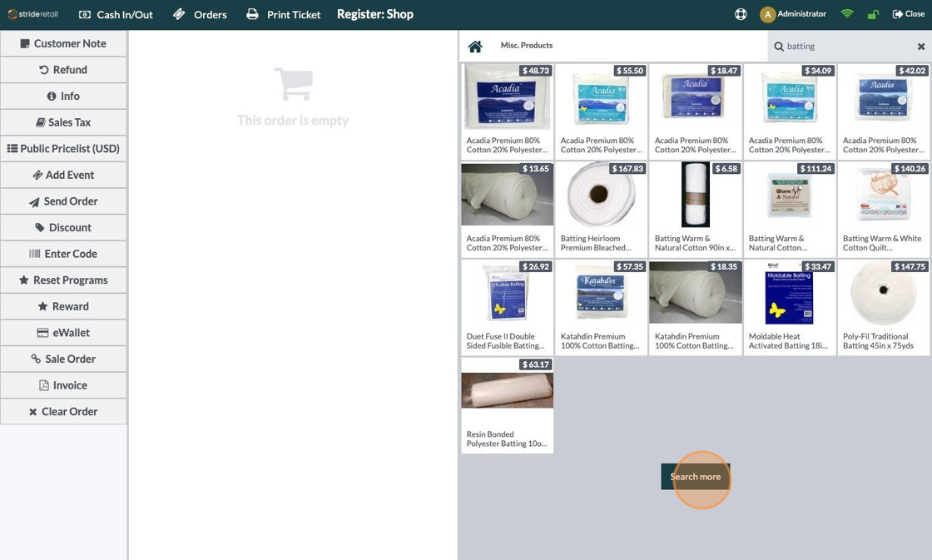Add the $48.73 Acadia Premium product
Viewport: 932px width, 560px height.
click(x=507, y=112)
